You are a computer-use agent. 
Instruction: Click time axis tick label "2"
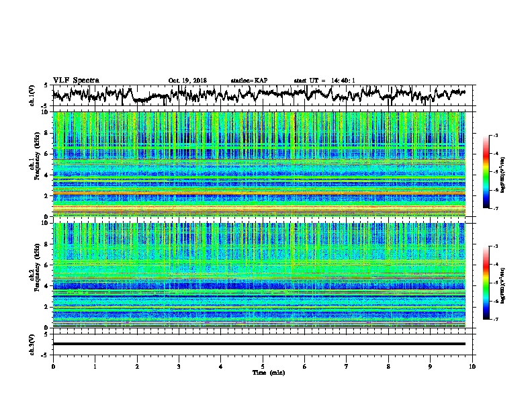137,367
